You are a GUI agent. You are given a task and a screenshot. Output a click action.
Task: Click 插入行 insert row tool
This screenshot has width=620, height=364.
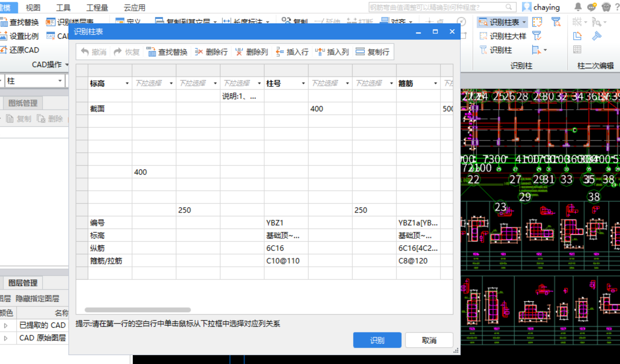292,52
